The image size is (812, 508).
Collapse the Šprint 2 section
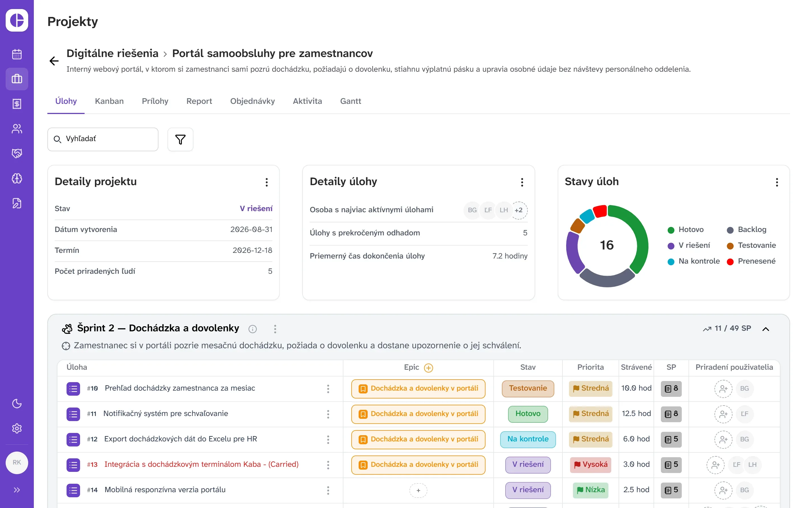pyautogui.click(x=766, y=329)
